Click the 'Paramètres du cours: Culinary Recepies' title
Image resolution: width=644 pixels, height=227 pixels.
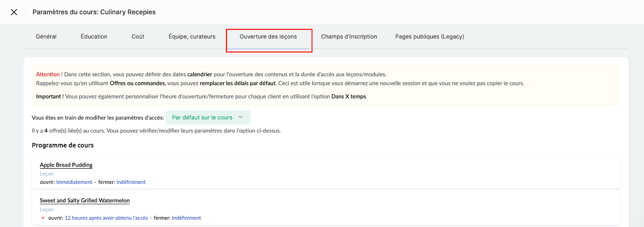click(94, 12)
